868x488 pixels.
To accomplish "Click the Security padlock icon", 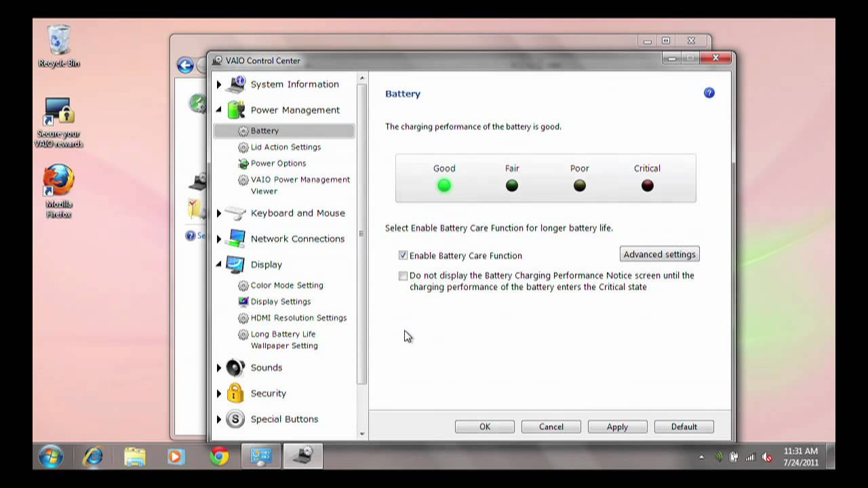I will tap(235, 393).
